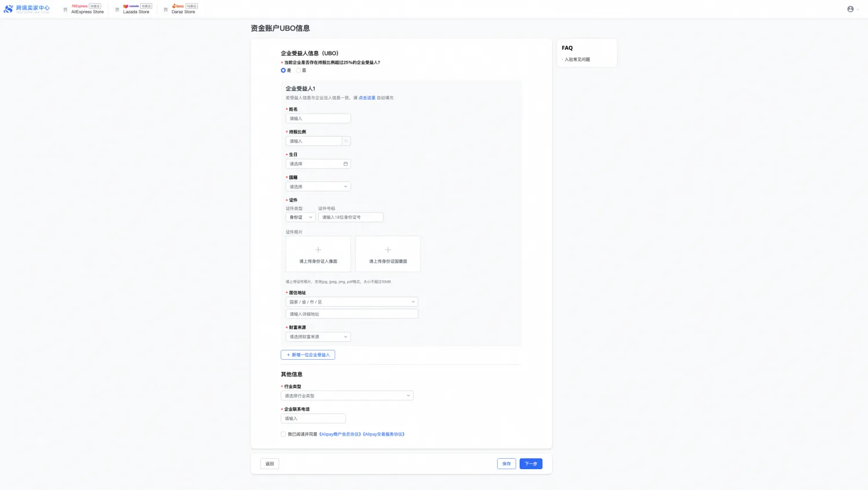
Task: Click the calendar icon in 生日 field
Action: coord(345,164)
